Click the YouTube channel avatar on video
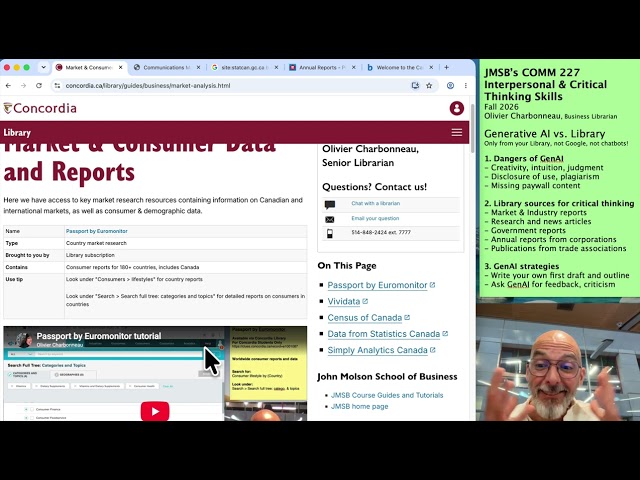The image size is (640, 480). (x=24, y=340)
